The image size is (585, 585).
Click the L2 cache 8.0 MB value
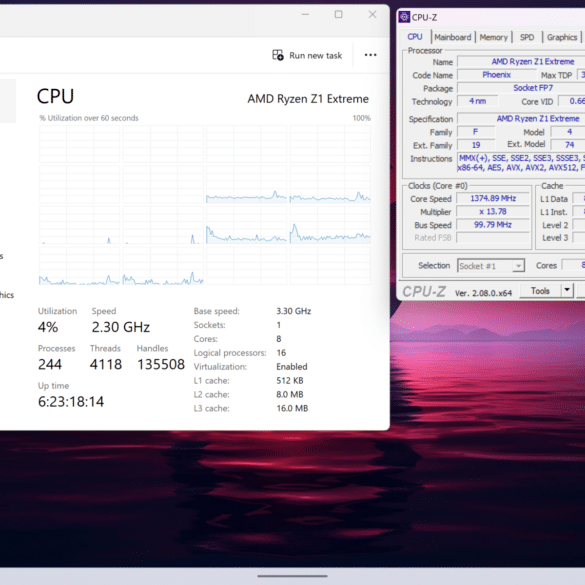click(290, 394)
